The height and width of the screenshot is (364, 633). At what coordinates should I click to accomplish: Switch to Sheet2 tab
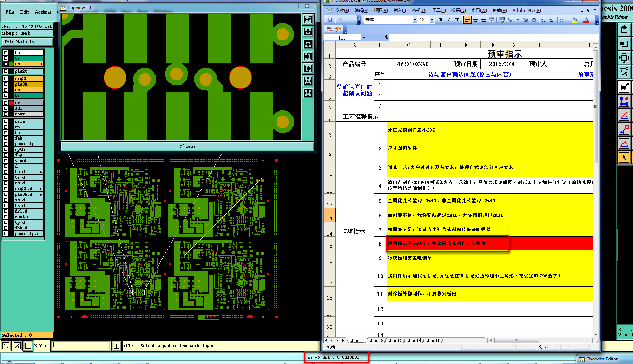(376, 340)
